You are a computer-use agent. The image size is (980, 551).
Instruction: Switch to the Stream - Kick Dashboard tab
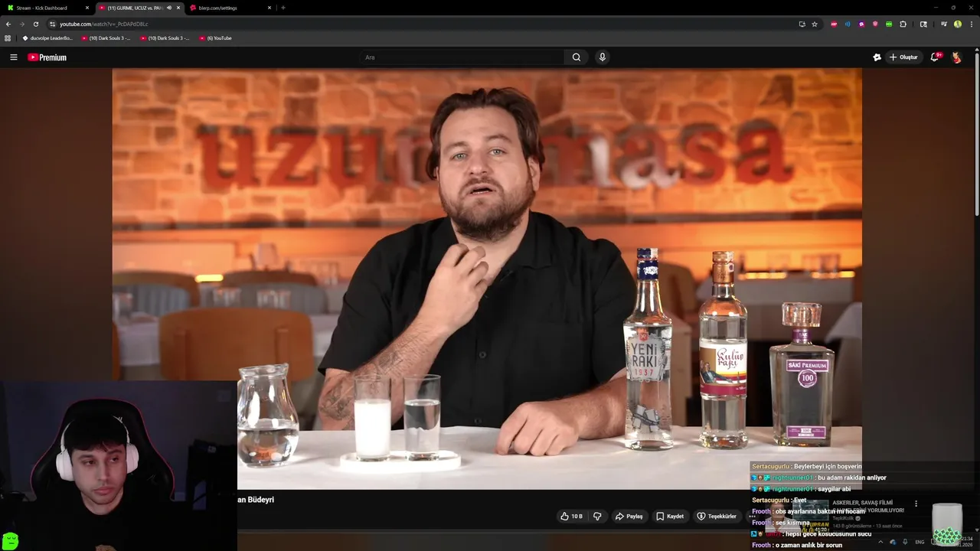[x=46, y=8]
